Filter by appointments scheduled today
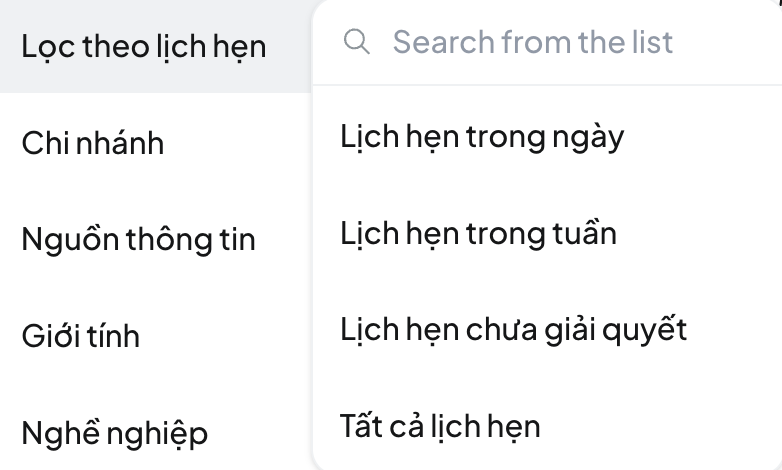782x470 pixels. (482, 135)
